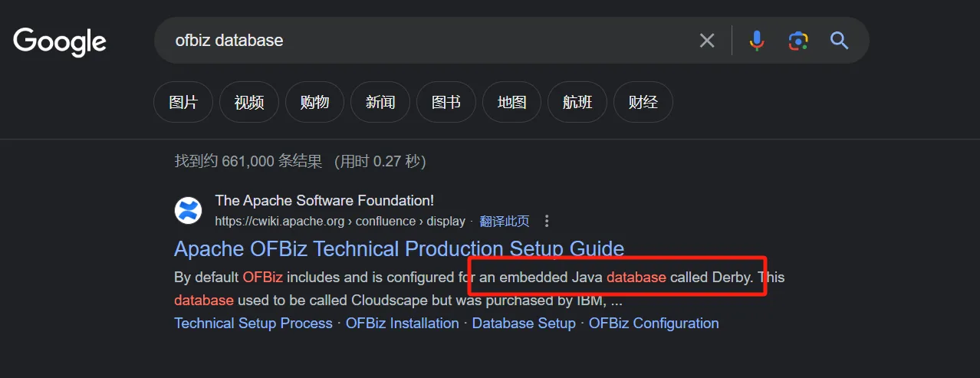This screenshot has width=980, height=378.
Task: Select the 航班 (Flights) filter tab
Action: click(x=577, y=102)
